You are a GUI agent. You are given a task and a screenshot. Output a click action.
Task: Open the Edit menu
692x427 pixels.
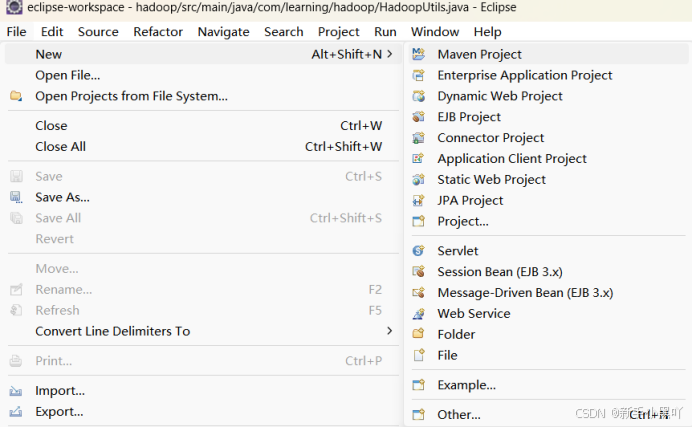(x=52, y=32)
